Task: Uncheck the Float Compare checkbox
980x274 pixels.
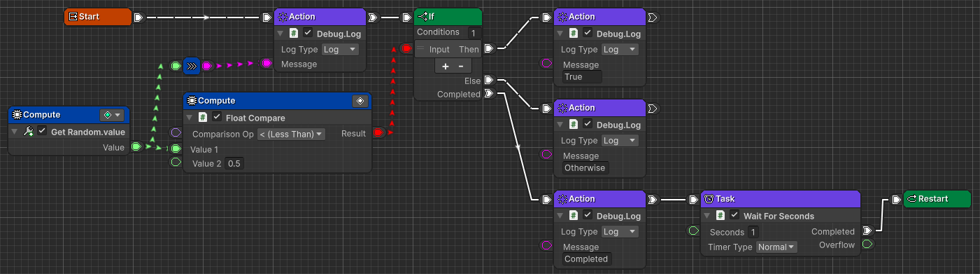Action: tap(217, 117)
